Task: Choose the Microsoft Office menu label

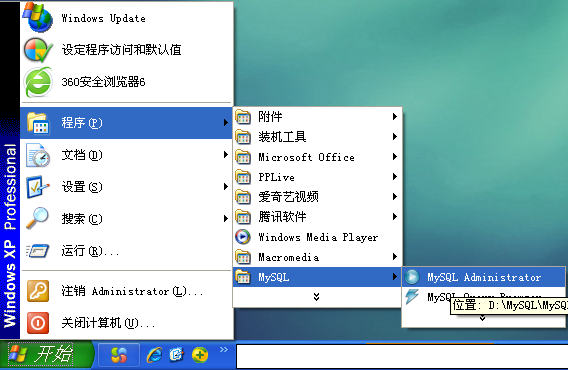Action: pyautogui.click(x=306, y=157)
